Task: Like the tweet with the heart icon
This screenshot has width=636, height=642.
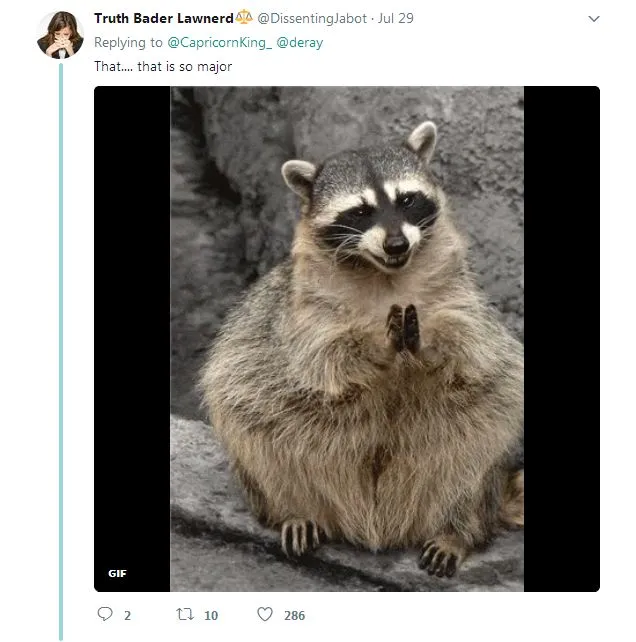Action: pos(265,614)
